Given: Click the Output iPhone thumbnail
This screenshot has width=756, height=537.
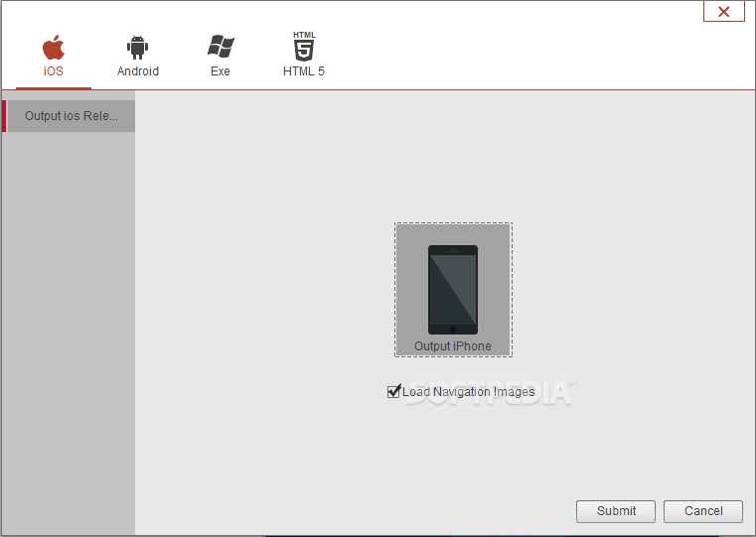Looking at the screenshot, I should [453, 290].
